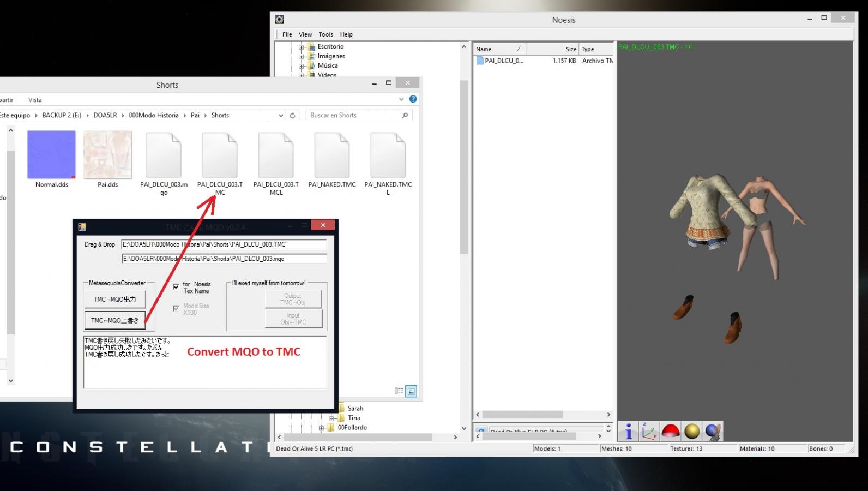The image size is (868, 491).
Task: Switch Explorer to details view icon
Action: pos(400,391)
